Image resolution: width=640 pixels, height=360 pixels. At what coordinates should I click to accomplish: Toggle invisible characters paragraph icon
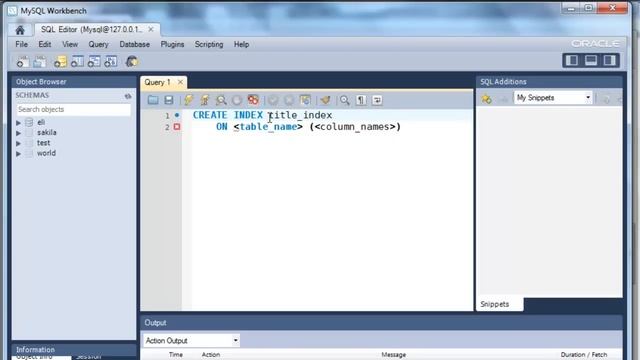(361, 100)
